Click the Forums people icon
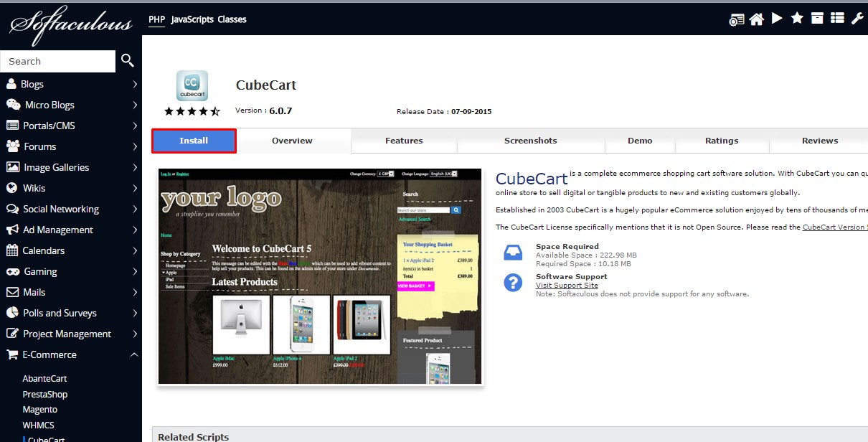The width and height of the screenshot is (868, 442). click(12, 146)
